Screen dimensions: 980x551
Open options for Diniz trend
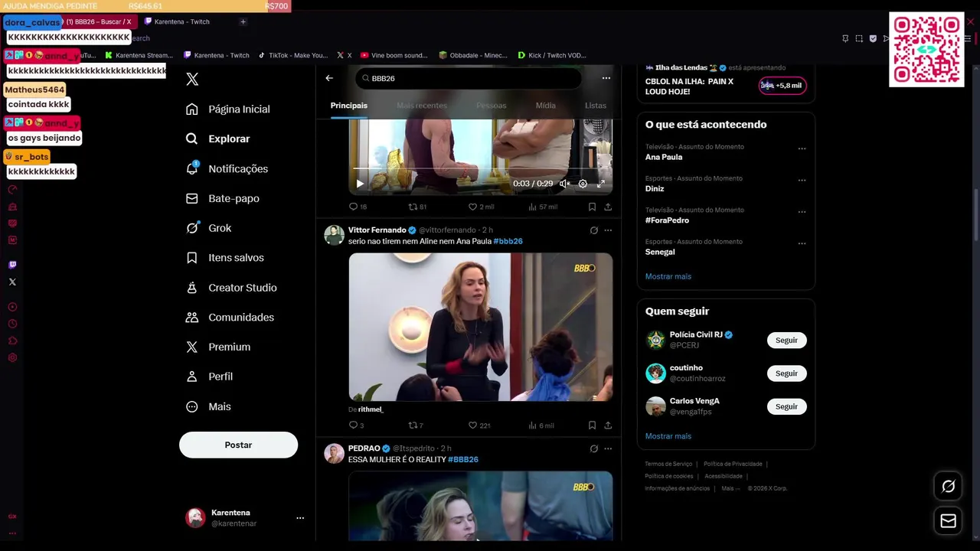[x=802, y=181]
